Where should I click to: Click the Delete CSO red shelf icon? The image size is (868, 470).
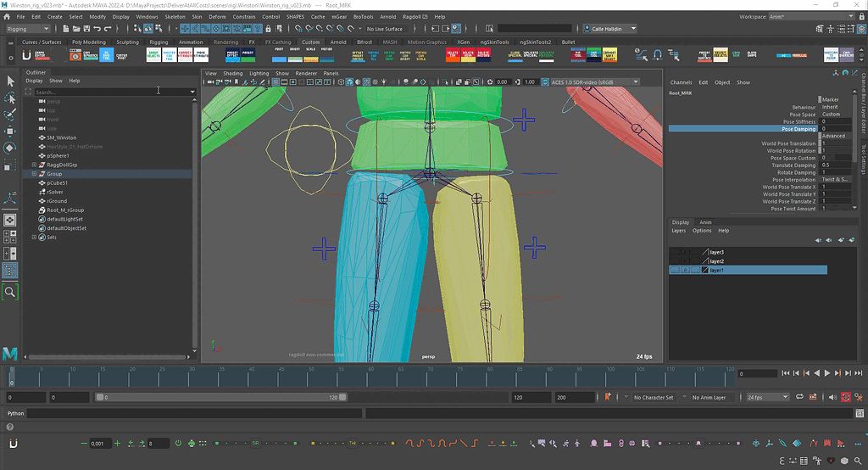[453, 55]
